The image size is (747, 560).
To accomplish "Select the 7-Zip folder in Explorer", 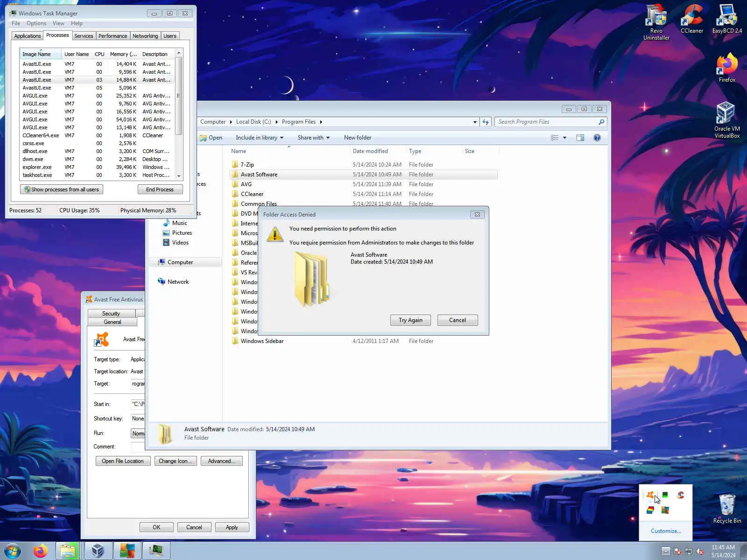I will pos(364,165).
